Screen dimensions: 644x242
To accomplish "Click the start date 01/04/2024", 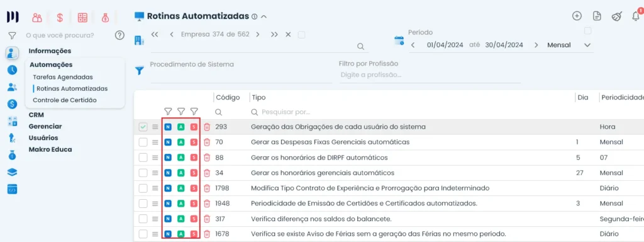I will 445,45.
